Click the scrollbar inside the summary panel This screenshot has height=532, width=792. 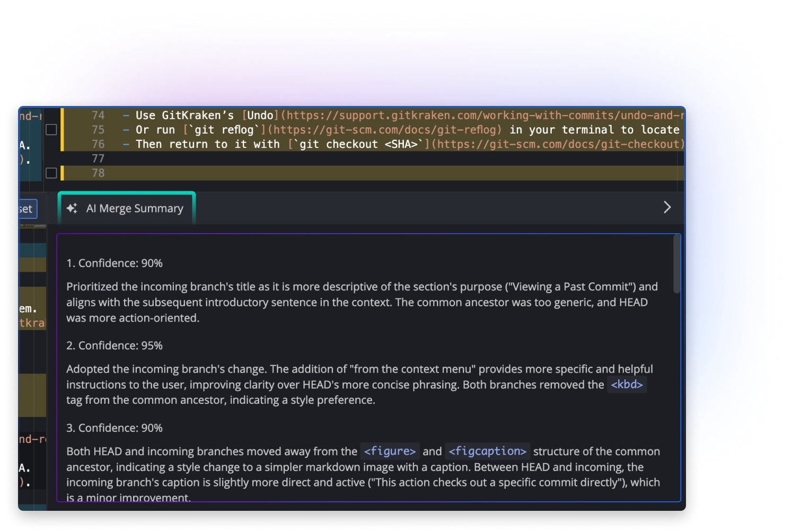pos(676,265)
